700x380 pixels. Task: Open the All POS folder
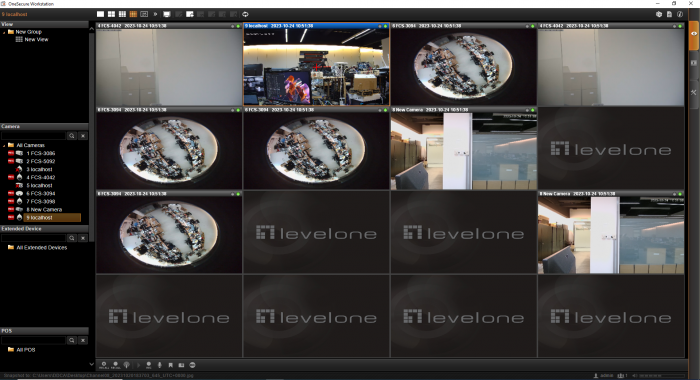tap(25, 350)
